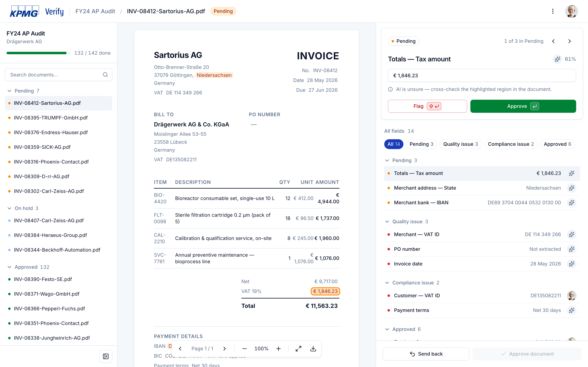Zoom in with the plus icon
Viewport: 588px width, 367px height.
coord(278,349)
